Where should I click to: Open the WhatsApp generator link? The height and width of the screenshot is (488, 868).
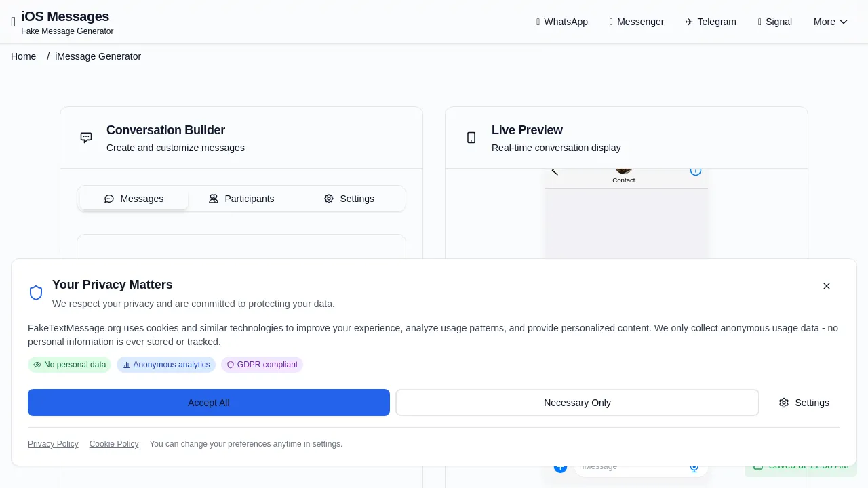[561, 22]
